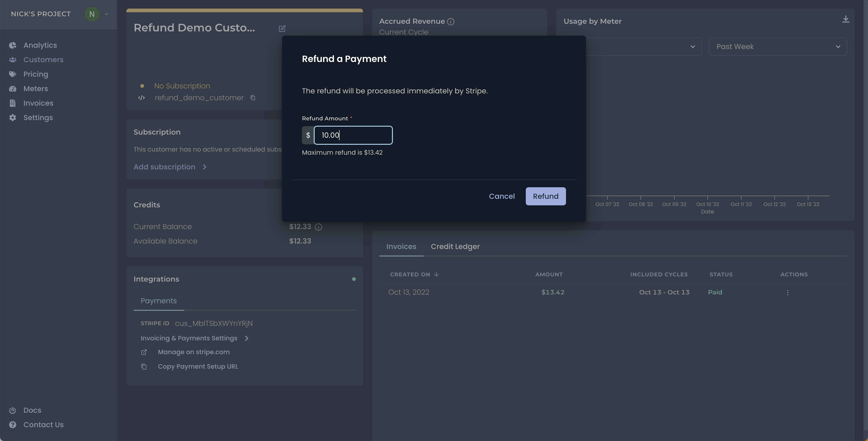Open the Past Week time range dropdown

coord(778,47)
